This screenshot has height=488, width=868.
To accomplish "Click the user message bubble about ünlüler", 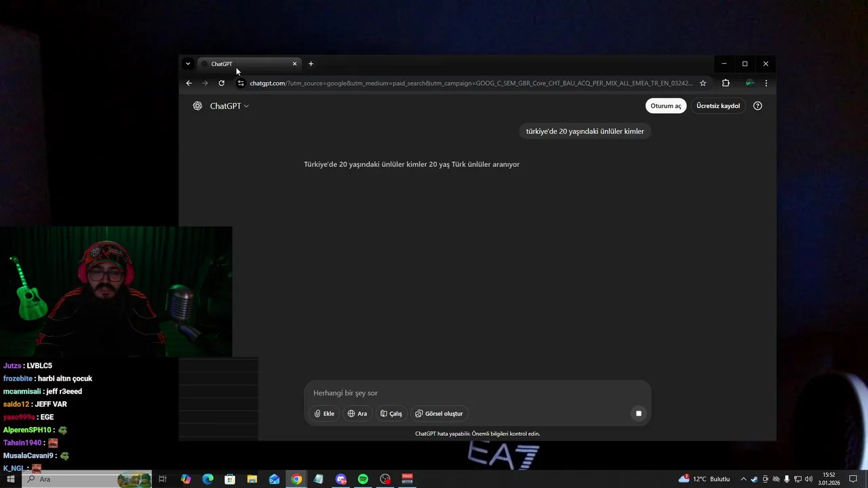I will [x=585, y=131].
